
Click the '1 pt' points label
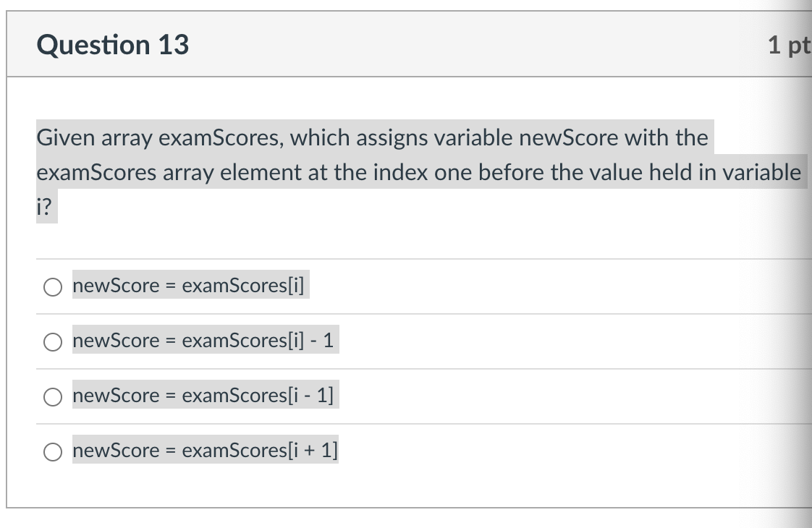pos(788,45)
